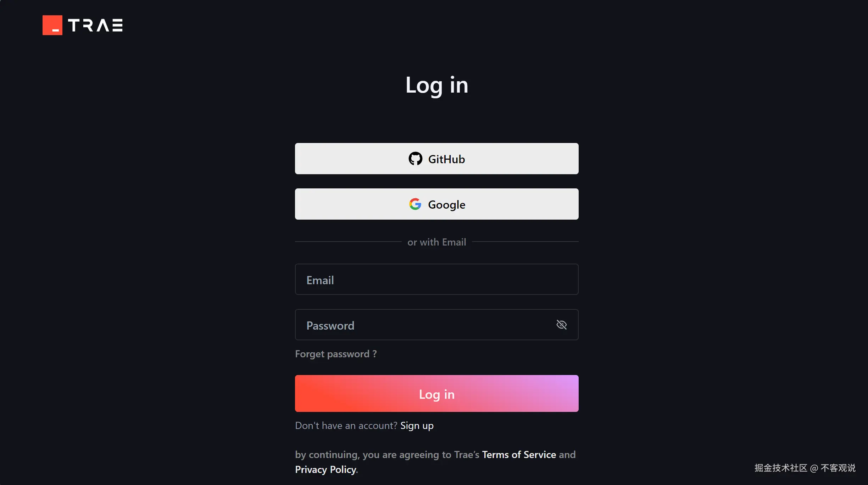
Task: Click the divider line left of 'or with Email'
Action: 348,242
